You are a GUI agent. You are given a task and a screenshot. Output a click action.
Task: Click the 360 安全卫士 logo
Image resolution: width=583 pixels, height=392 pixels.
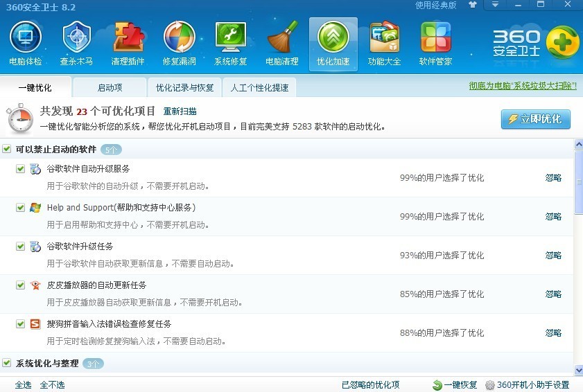pyautogui.click(x=535, y=44)
